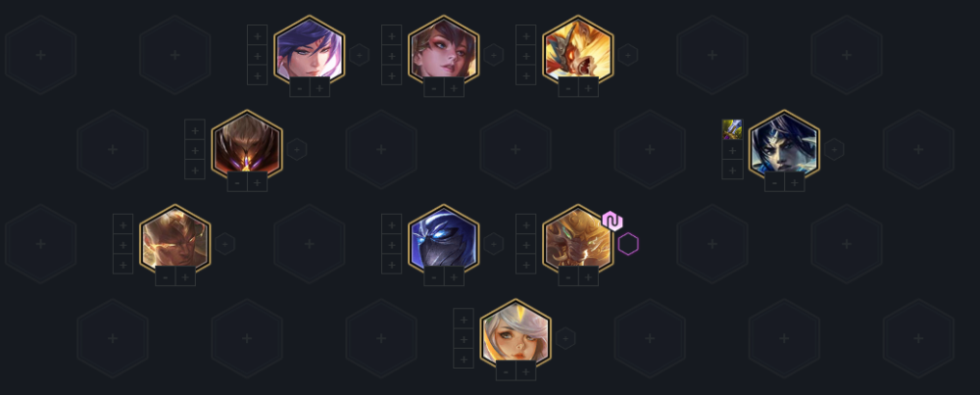Add item in middle slot beside golden dragon
Viewport: 980px width, 395px height.
tap(526, 55)
